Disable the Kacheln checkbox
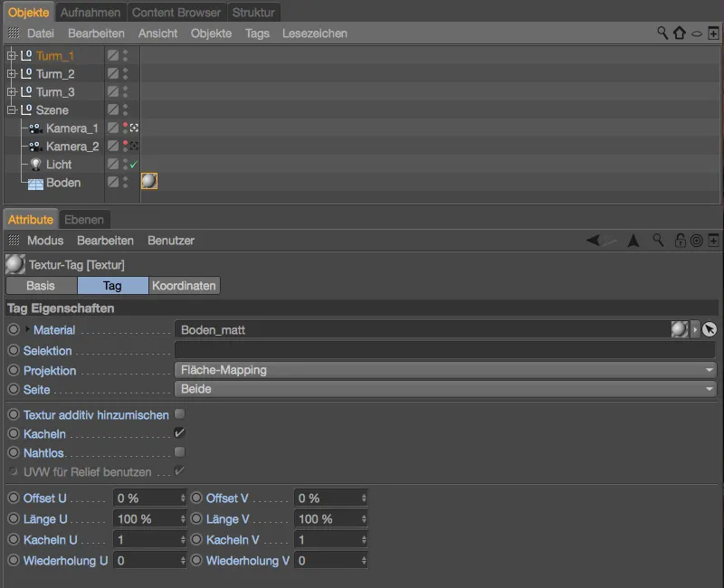Viewport: 724px width, 588px height. tap(179, 432)
